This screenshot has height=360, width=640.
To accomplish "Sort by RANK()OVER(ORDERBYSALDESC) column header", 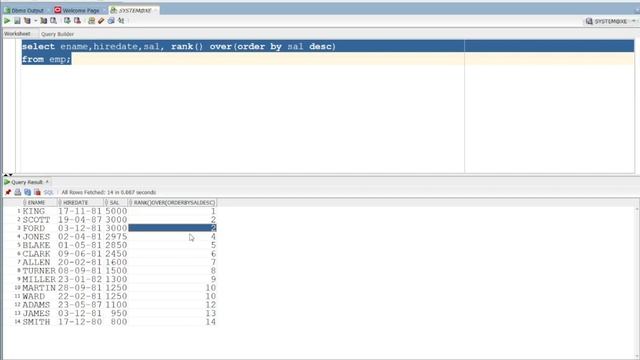I will point(172,202).
